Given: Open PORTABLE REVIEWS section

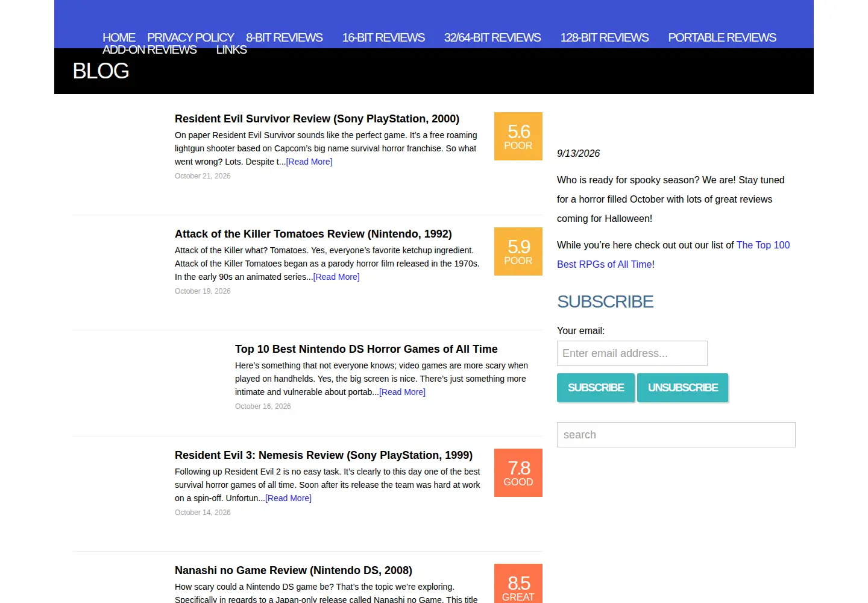Looking at the screenshot, I should point(722,37).
